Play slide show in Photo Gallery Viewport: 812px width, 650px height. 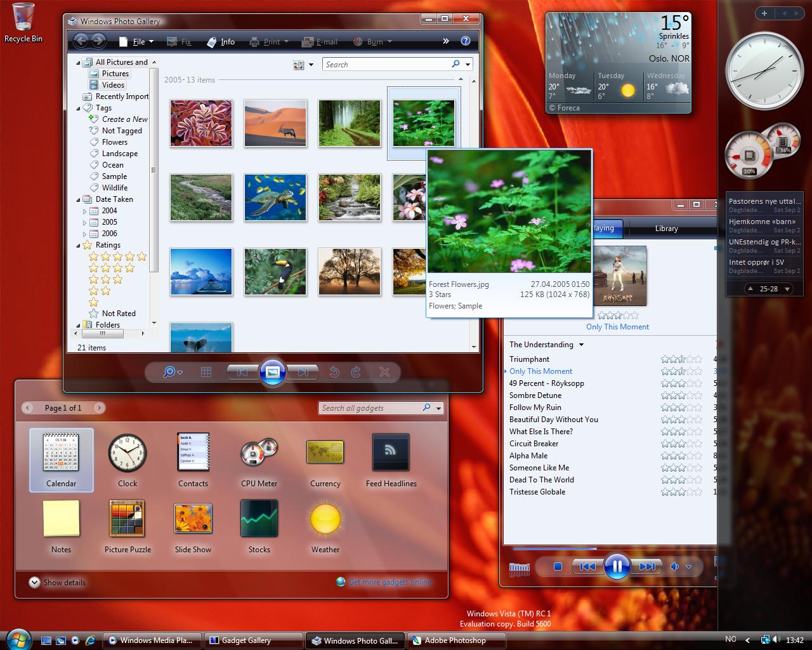[273, 372]
